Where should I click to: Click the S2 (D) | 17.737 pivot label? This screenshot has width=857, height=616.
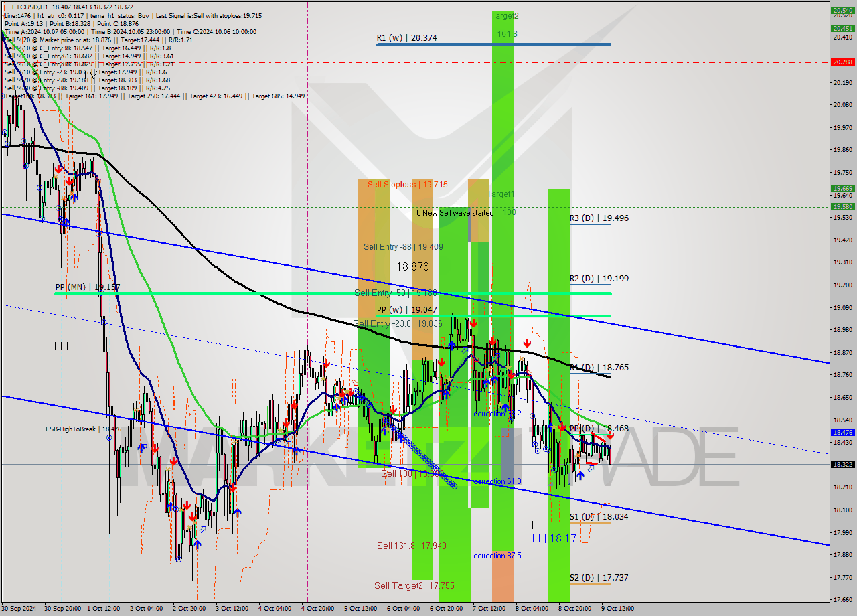coord(599,578)
